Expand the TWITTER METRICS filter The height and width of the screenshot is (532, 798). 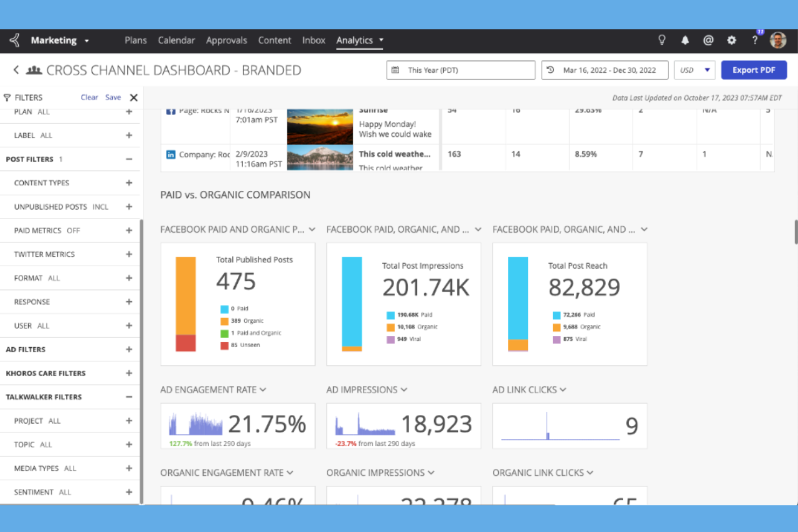coord(129,254)
